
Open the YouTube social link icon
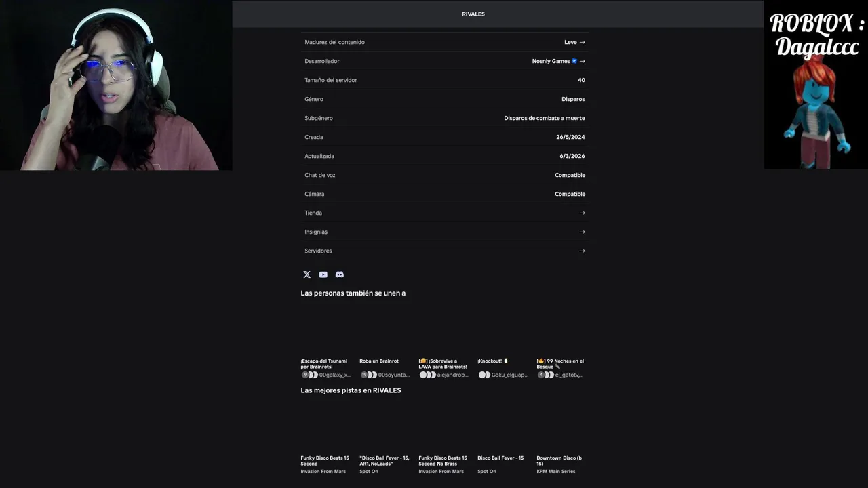pos(323,274)
